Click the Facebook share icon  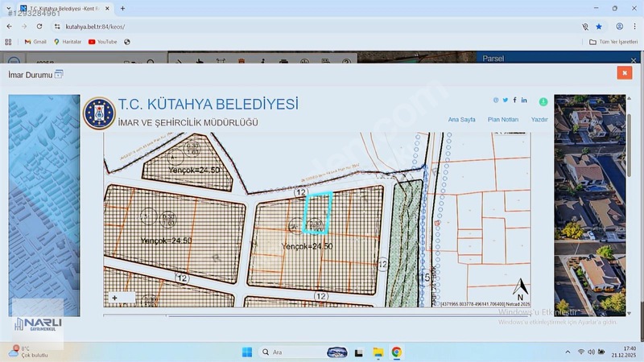click(x=514, y=100)
